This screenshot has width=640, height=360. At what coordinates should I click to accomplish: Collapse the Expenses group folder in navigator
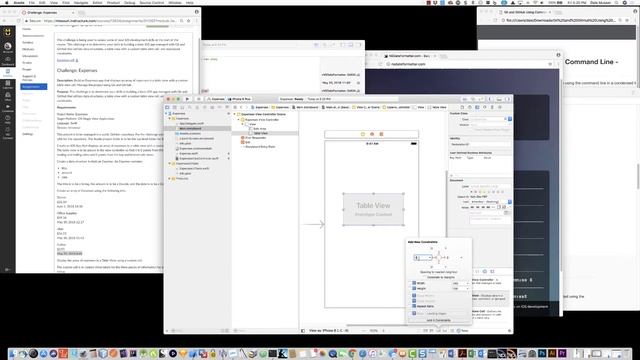pyautogui.click(x=170, y=118)
